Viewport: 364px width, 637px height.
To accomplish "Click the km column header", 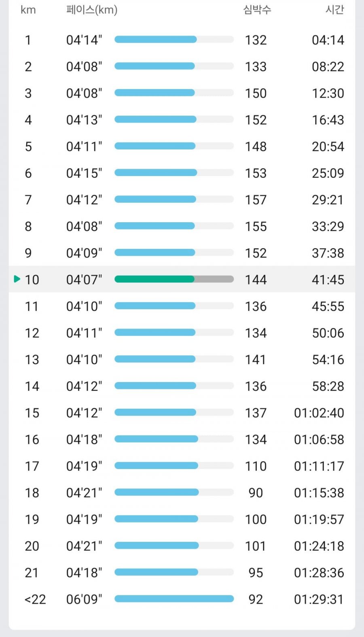I will (28, 10).
